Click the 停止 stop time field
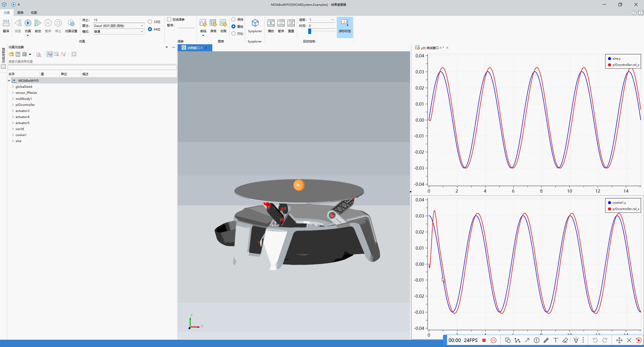Viewport: 644px width, 347px height. pos(119,20)
